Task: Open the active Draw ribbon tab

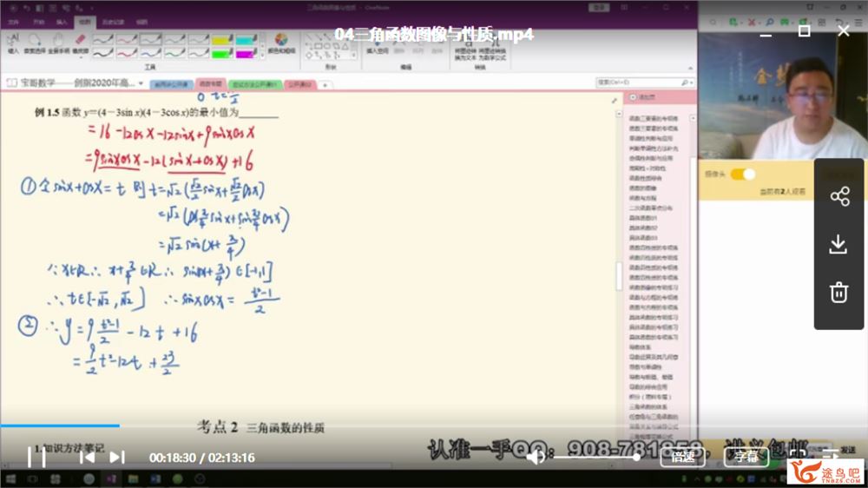Action: pyautogui.click(x=85, y=23)
